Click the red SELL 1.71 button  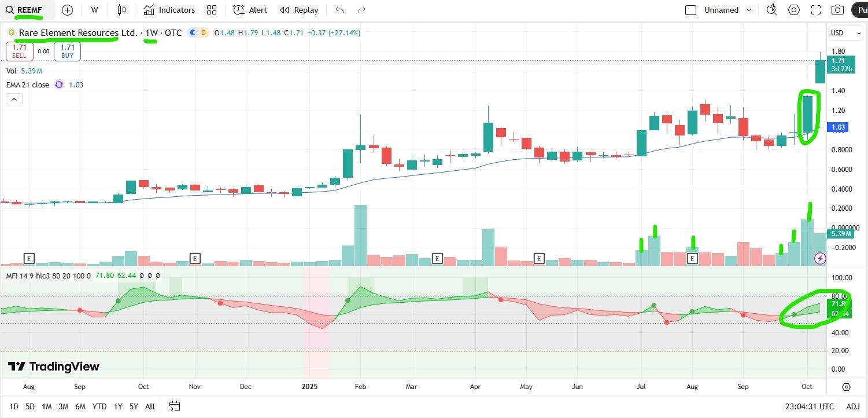(x=19, y=51)
